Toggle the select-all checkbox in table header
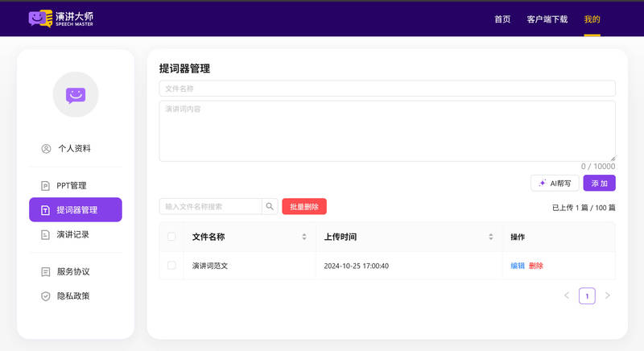 [171, 237]
